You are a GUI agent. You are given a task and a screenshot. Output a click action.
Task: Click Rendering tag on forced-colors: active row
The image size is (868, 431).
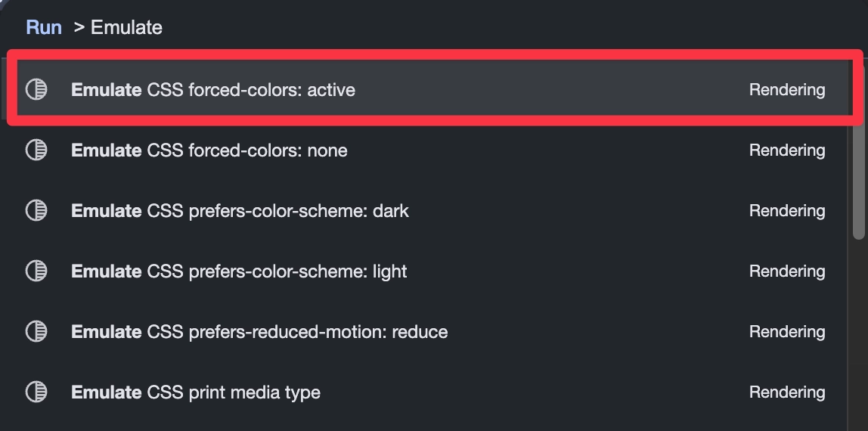pos(786,90)
